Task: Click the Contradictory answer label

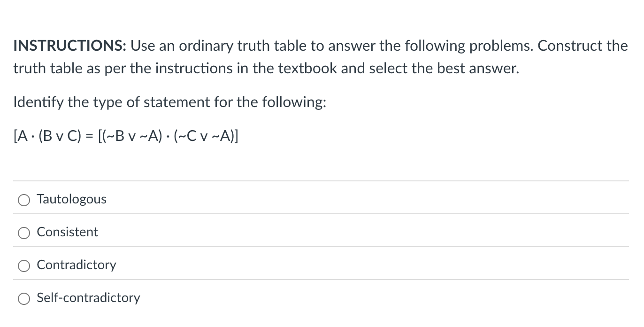Action: [76, 265]
